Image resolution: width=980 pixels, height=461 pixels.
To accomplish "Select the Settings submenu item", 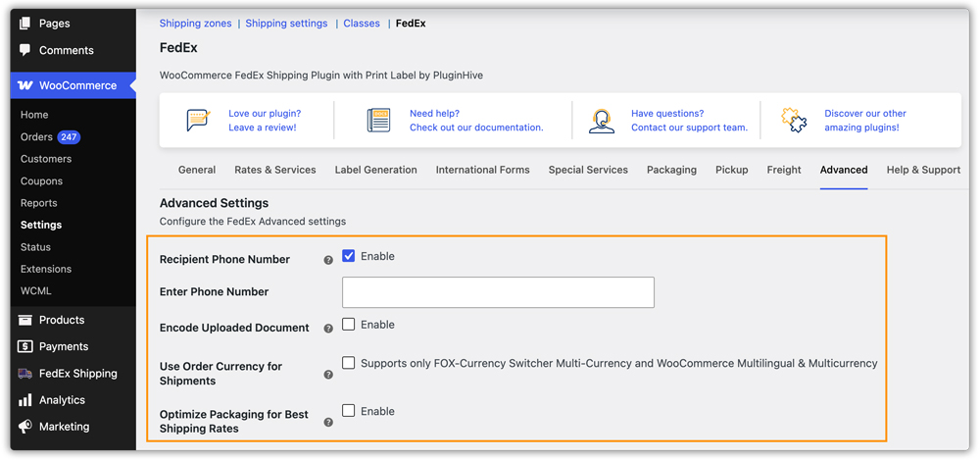I will [x=40, y=225].
